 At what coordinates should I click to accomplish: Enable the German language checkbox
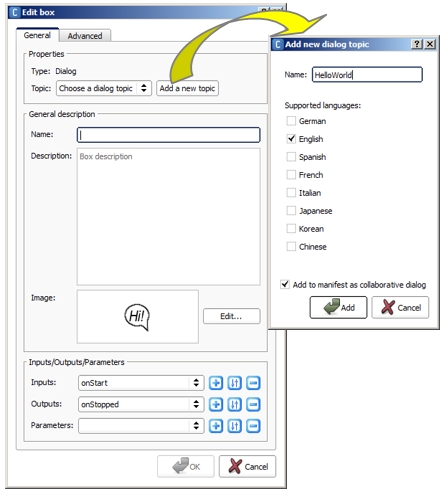(291, 121)
